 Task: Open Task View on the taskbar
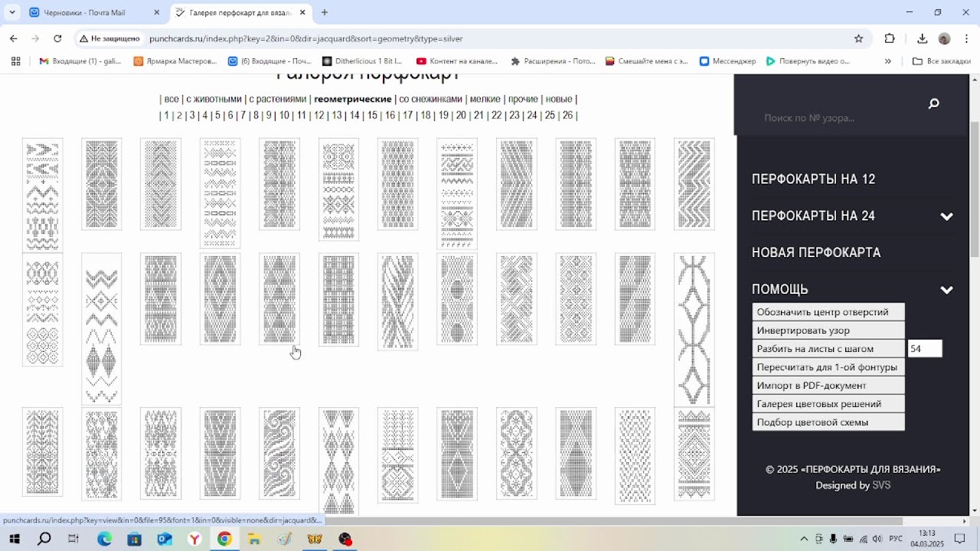(73, 540)
